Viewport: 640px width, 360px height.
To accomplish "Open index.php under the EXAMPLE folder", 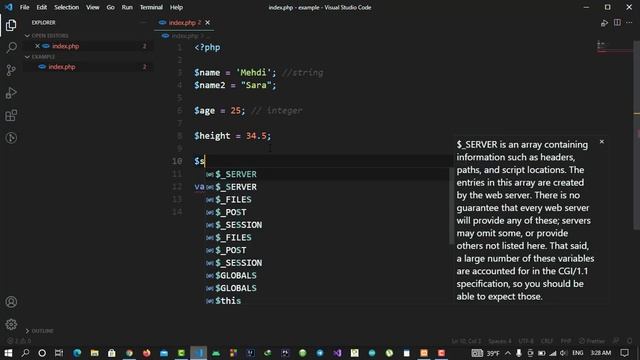I will [62, 67].
